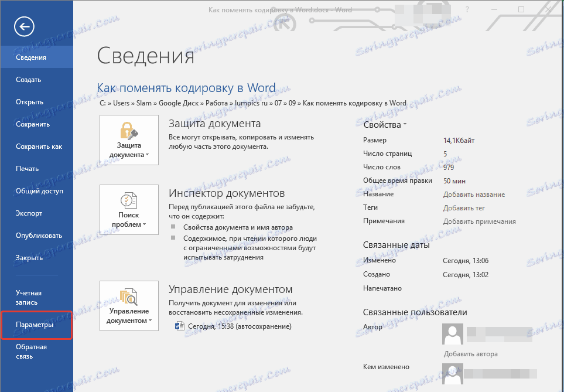
Task: Click the Управление документом heading text
Action: (231, 289)
